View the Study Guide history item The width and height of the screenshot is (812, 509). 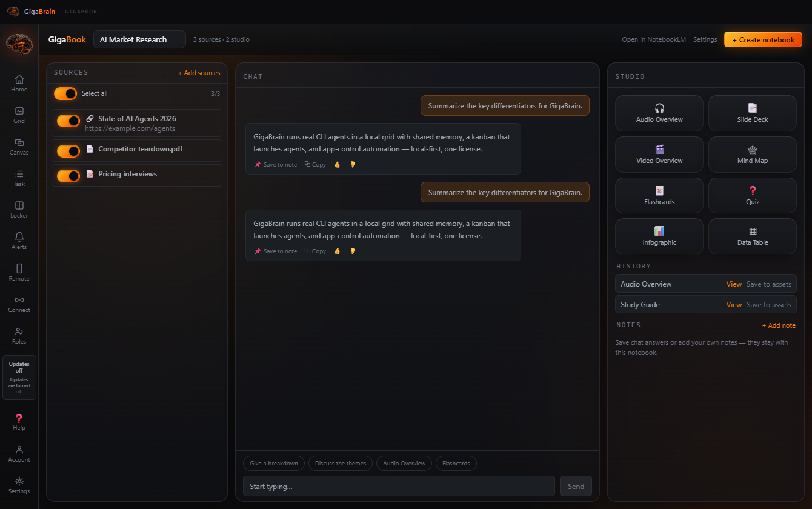coord(734,305)
